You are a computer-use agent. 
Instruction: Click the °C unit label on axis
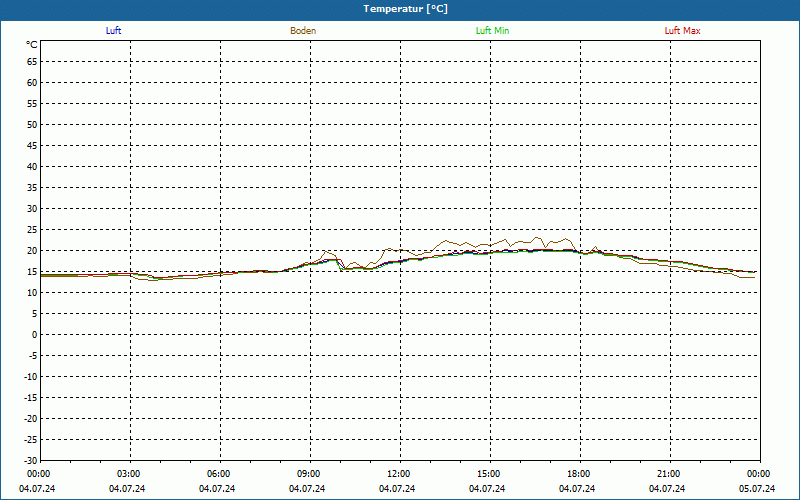point(32,45)
